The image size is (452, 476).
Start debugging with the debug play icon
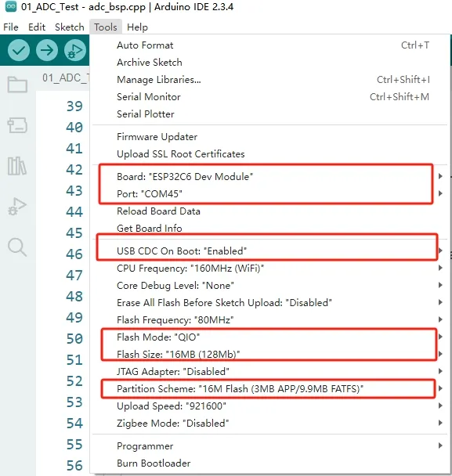pos(75,50)
